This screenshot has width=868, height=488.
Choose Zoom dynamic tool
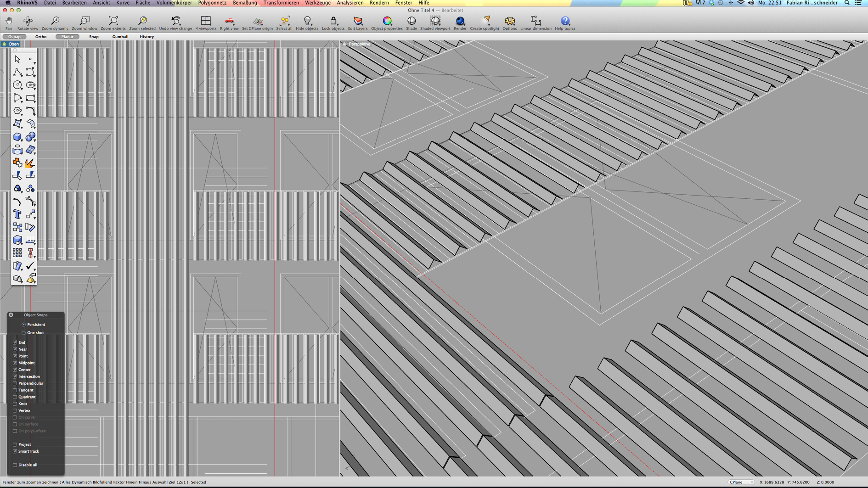55,23
